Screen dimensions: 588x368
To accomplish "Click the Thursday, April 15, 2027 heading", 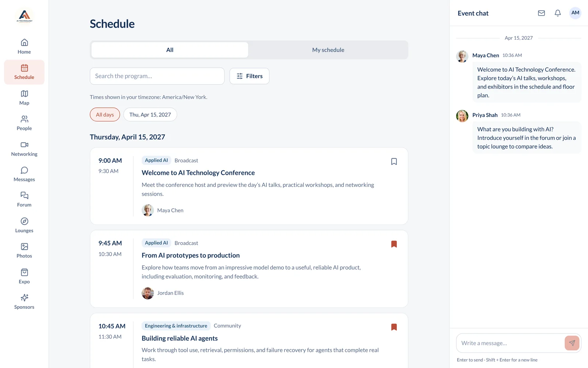I will pos(128,137).
